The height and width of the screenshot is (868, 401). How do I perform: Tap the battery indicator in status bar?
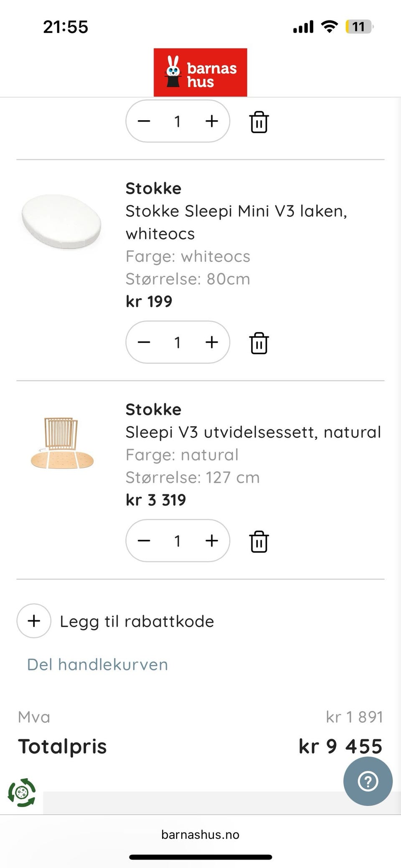[x=358, y=27]
